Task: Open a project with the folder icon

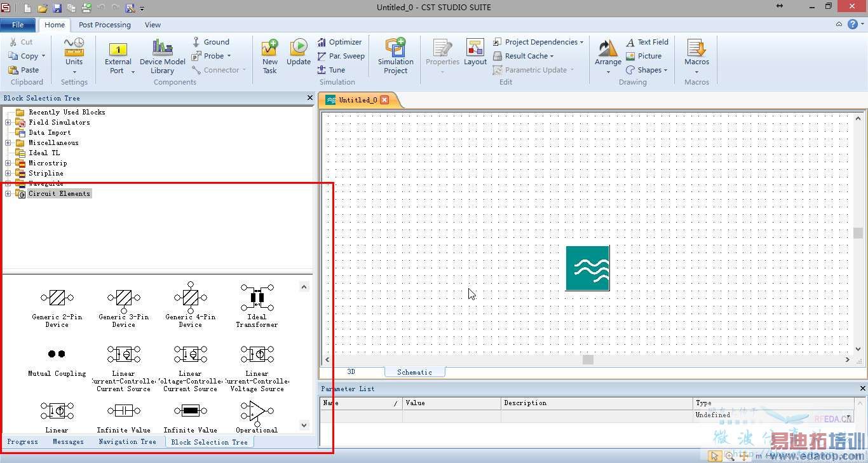Action: (43, 8)
